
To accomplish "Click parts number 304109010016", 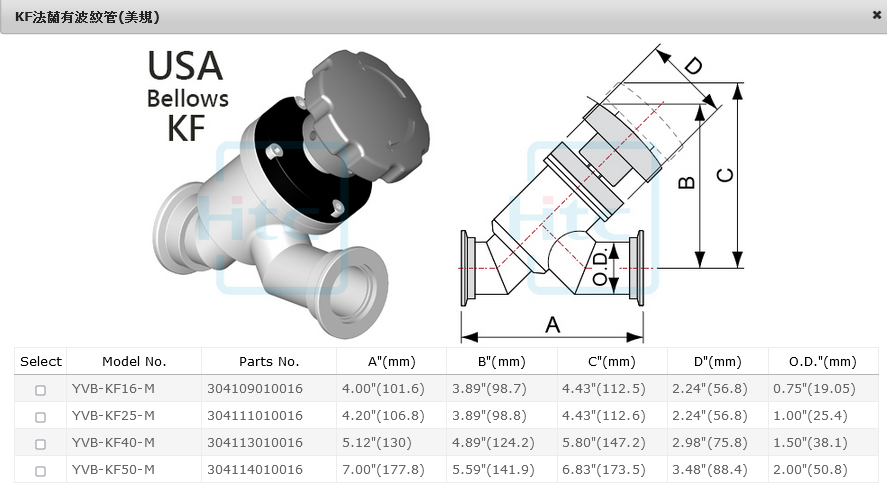I will coord(255,389).
